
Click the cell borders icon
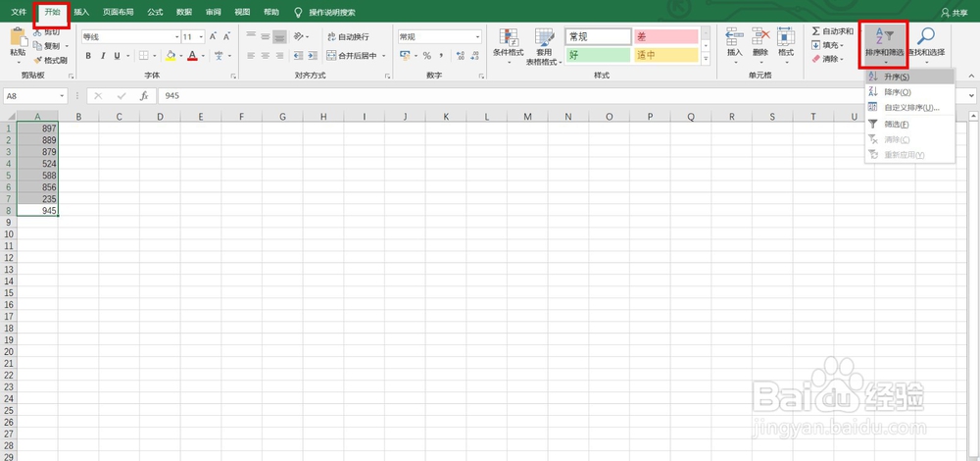143,56
